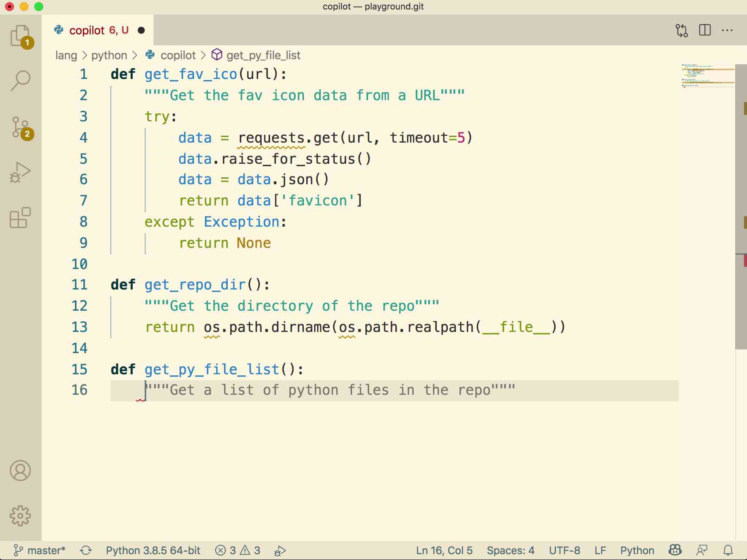Click the python breadcrumb segment
Screen dimensions: 747x560
tap(109, 55)
